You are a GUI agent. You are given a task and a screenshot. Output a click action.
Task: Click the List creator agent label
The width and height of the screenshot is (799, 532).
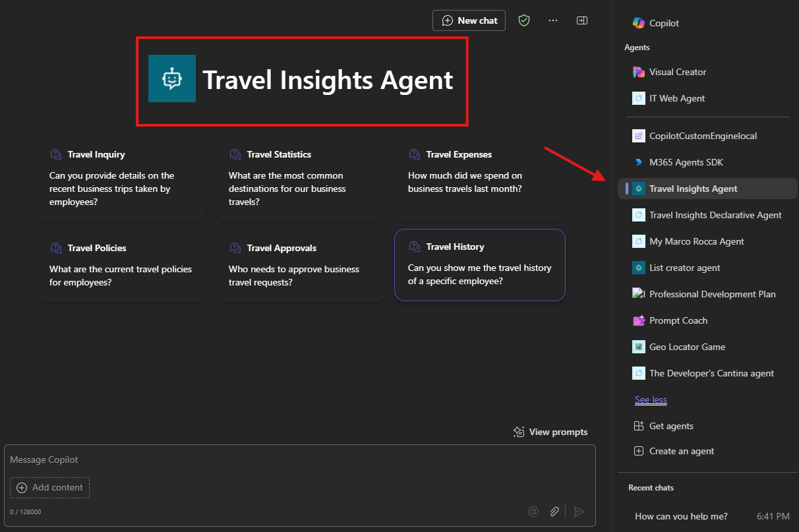pyautogui.click(x=684, y=268)
